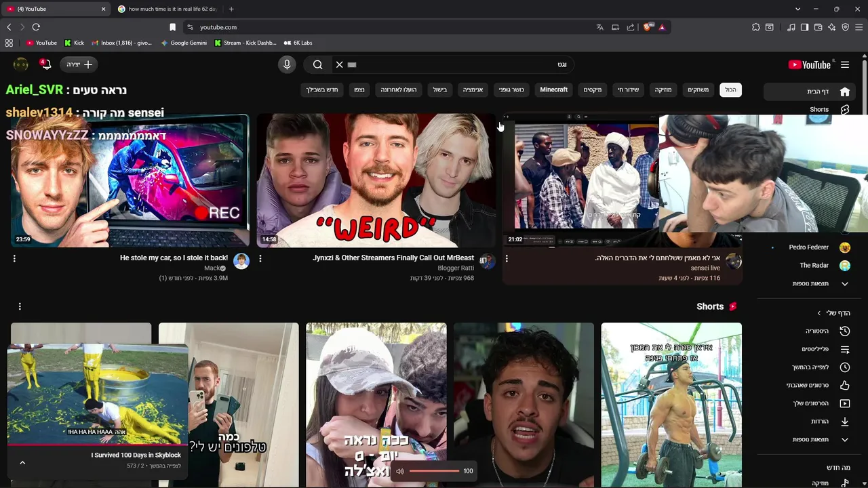Click the יצירה create button
Image resolution: width=868 pixels, height=488 pixels.
pos(79,64)
